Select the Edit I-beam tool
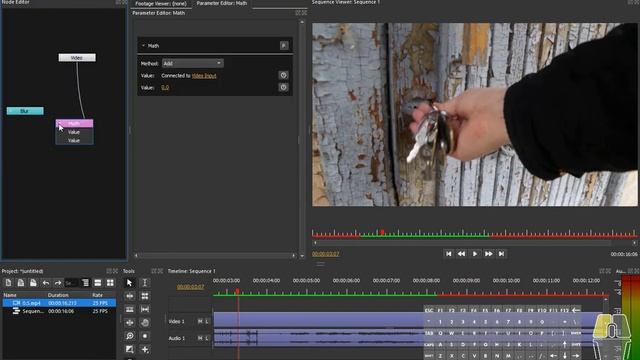Viewport: 640px width, 360px height. point(144,282)
